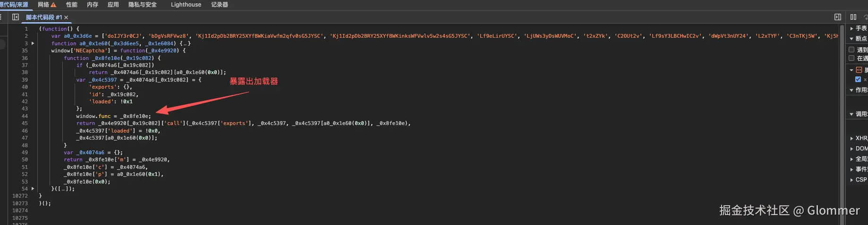
Task: Click the snippet file icon in breakpoints
Action: pyautogui.click(x=859, y=70)
